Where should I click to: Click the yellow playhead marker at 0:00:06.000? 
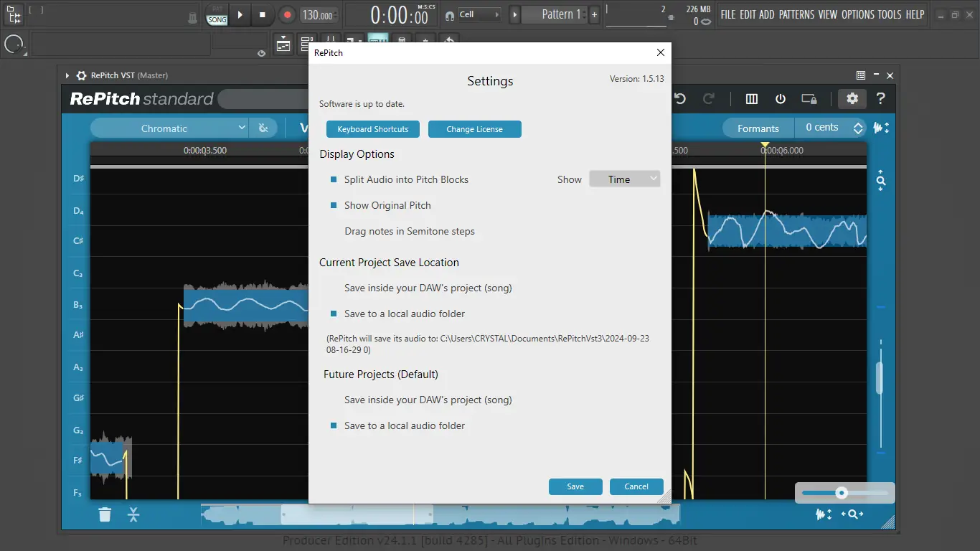[765, 146]
